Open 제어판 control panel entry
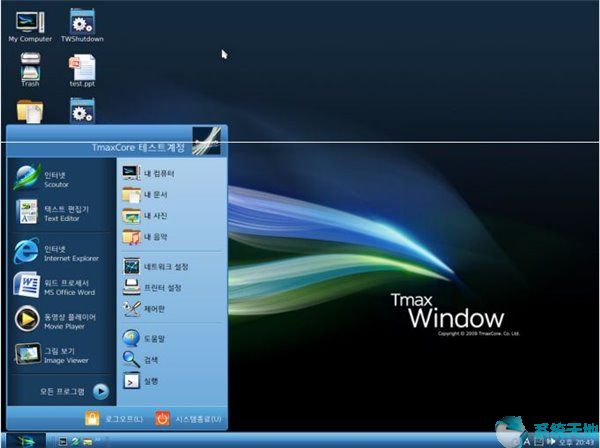 pyautogui.click(x=143, y=309)
